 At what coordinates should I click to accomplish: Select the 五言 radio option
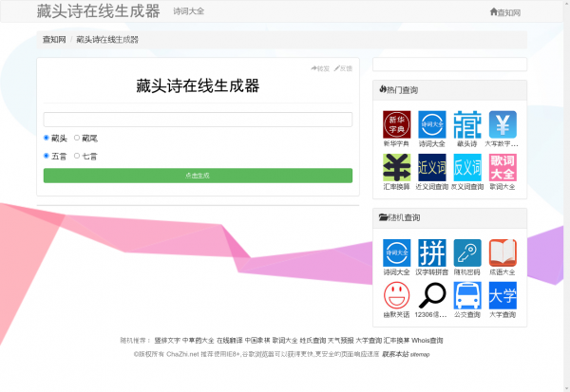click(x=47, y=156)
